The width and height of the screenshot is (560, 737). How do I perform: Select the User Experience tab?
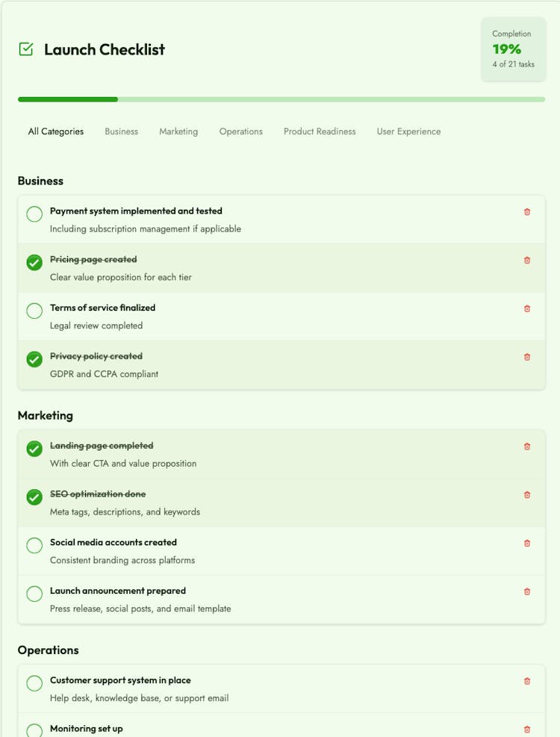coord(408,131)
